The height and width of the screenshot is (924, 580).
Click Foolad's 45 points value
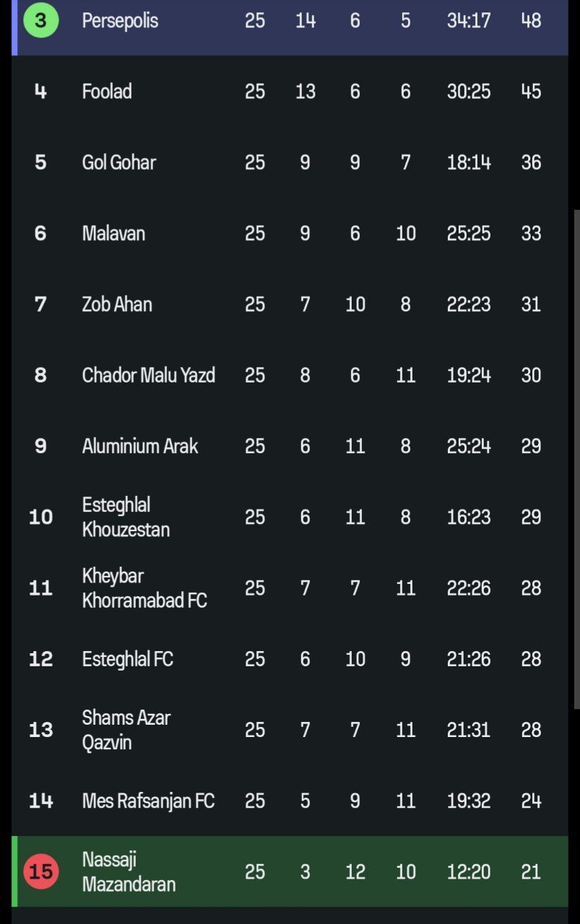(531, 92)
